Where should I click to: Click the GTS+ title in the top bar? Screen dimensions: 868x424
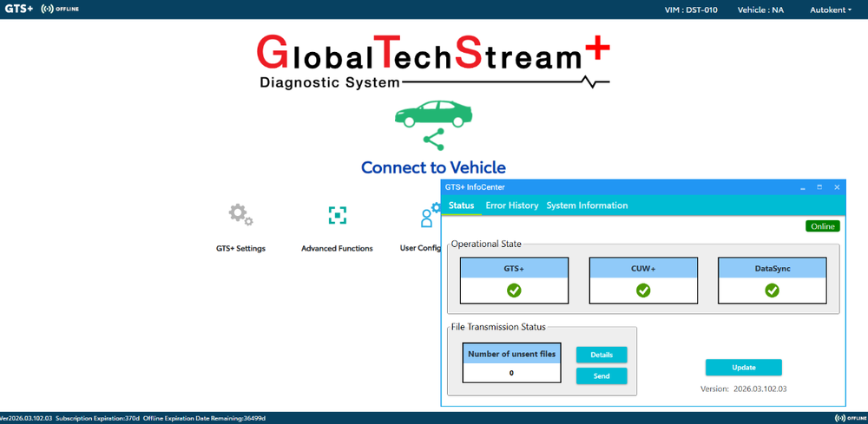pos(19,10)
